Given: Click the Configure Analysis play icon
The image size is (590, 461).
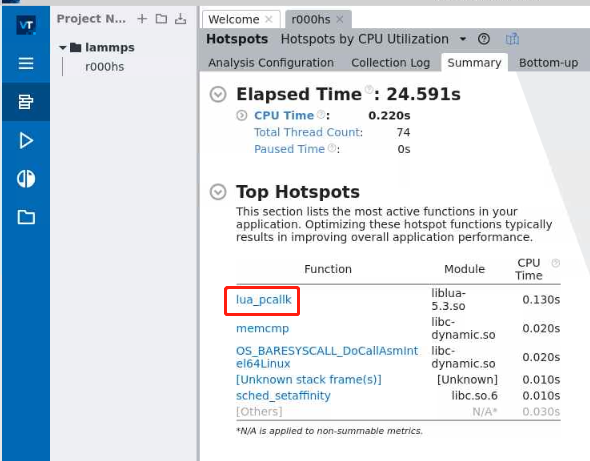Looking at the screenshot, I should pos(26,140).
